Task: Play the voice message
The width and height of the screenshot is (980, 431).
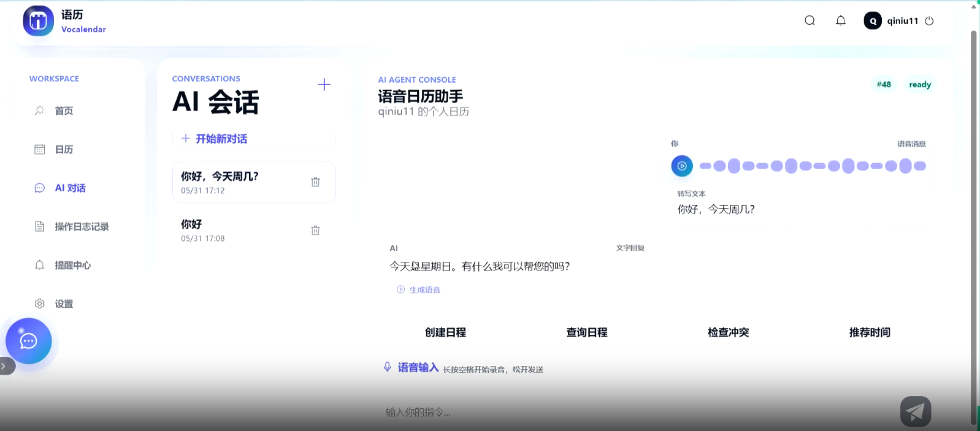Action: pos(682,166)
